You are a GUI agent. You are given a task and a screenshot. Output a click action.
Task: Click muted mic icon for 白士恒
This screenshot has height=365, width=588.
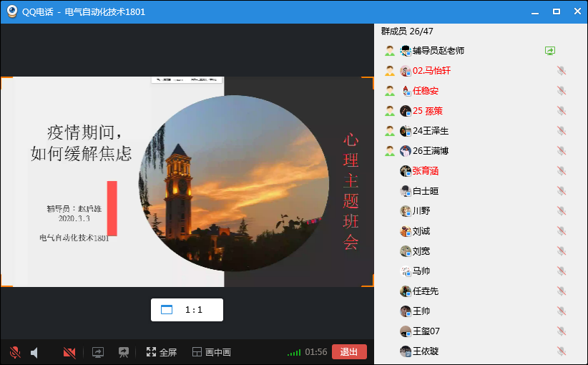pyautogui.click(x=562, y=191)
